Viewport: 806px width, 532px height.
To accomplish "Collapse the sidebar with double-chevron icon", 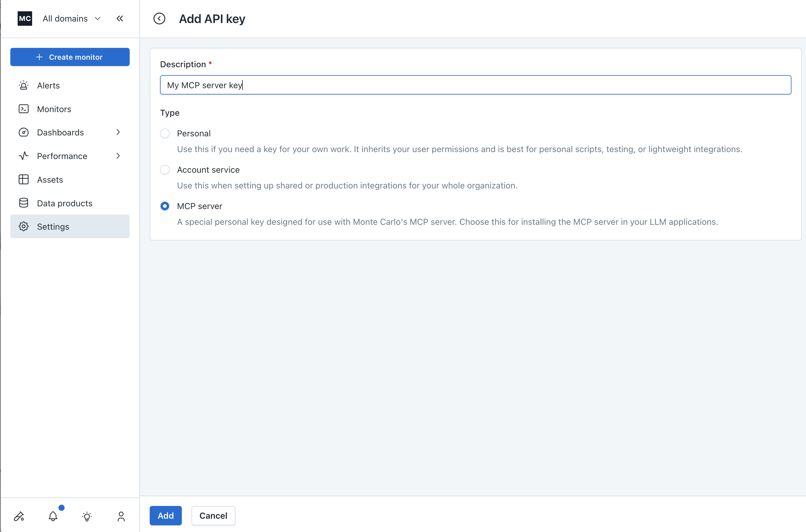I will [x=120, y=19].
